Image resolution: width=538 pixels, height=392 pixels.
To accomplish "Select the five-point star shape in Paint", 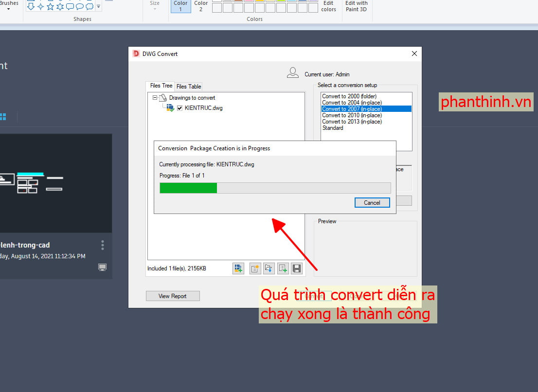I will tap(51, 6).
